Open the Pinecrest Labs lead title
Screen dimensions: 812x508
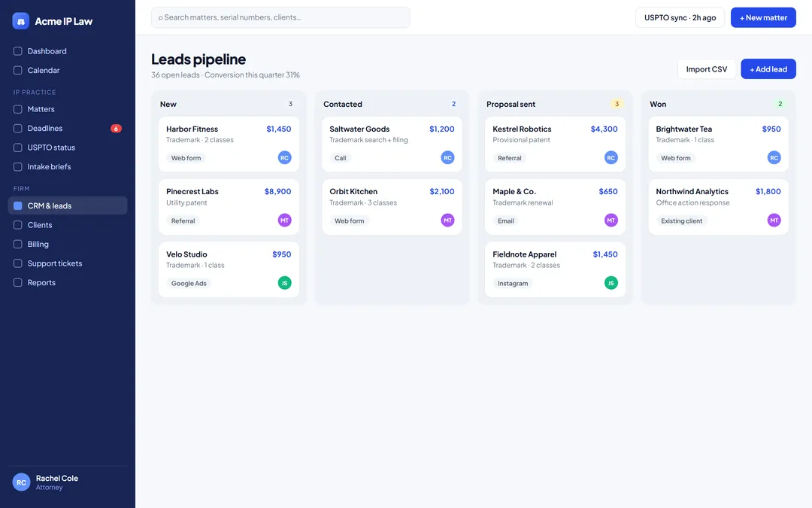[192, 191]
